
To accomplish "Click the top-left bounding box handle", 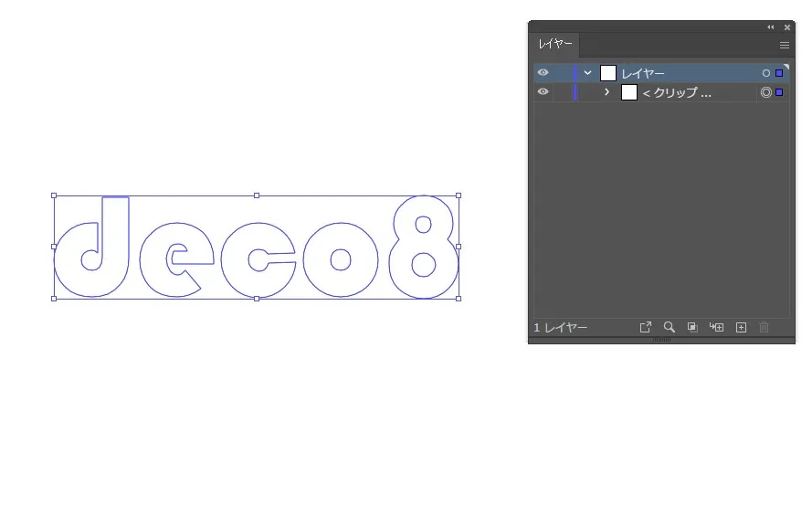I will 54,195.
